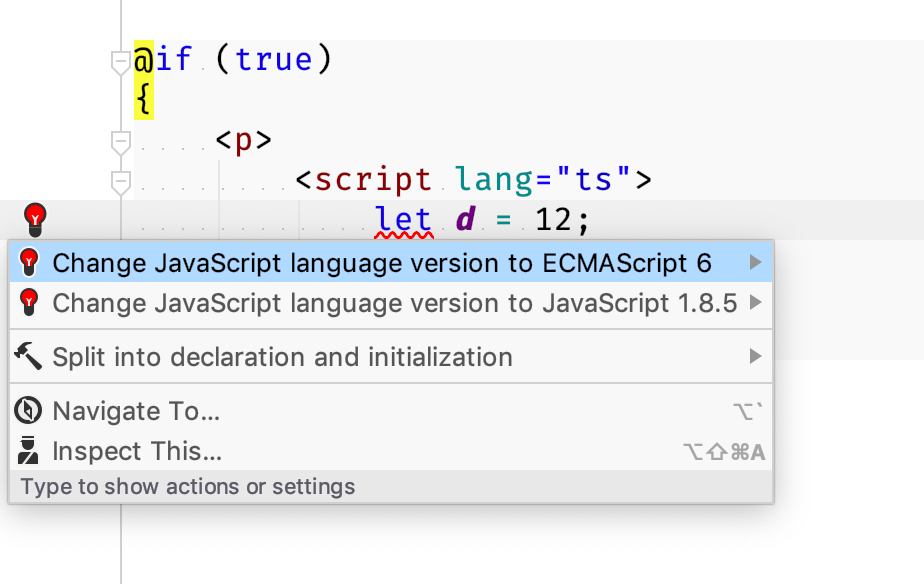The height and width of the screenshot is (584, 924).
Task: Click the bulb icon beside the ECMAScript 6 option
Action: (x=28, y=263)
